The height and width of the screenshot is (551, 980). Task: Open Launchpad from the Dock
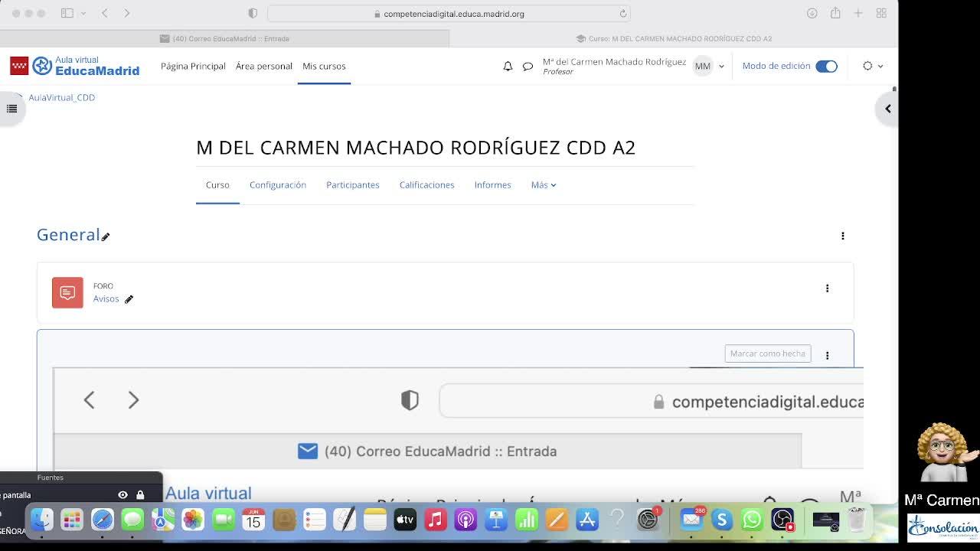point(72,520)
